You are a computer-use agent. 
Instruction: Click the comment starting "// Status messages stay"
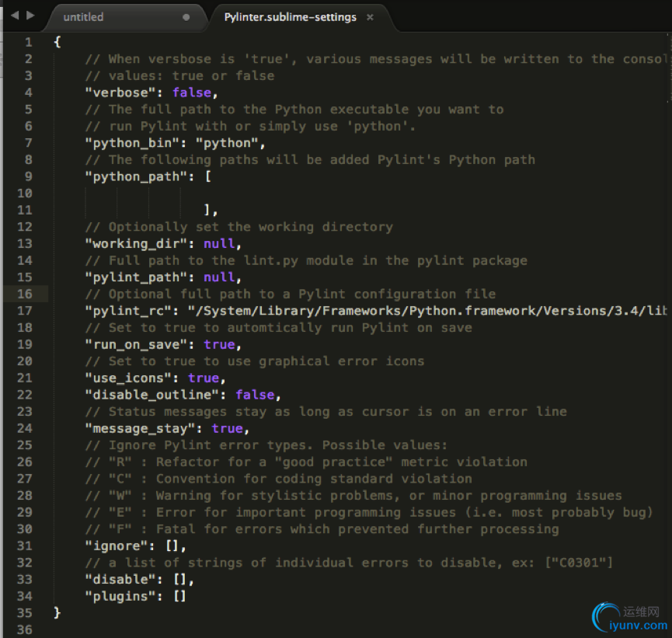(326, 412)
